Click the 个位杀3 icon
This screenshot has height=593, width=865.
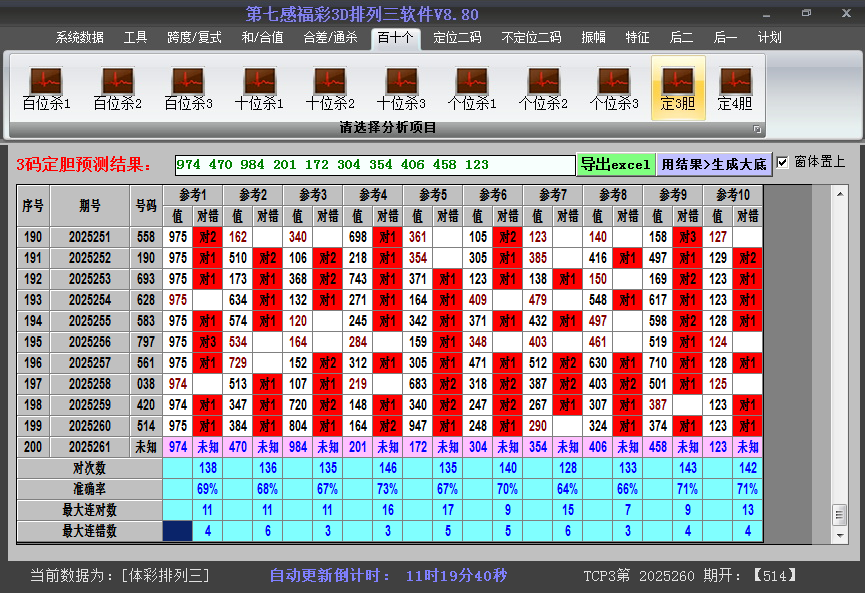pyautogui.click(x=614, y=88)
